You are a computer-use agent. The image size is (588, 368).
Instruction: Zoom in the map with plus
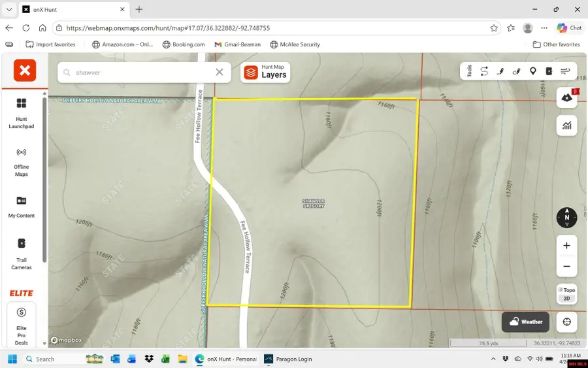(566, 246)
